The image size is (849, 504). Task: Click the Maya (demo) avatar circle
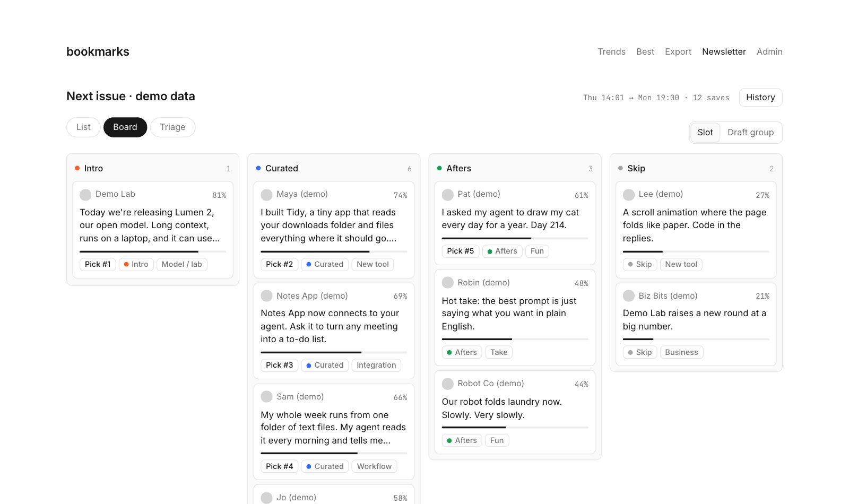tap(266, 195)
